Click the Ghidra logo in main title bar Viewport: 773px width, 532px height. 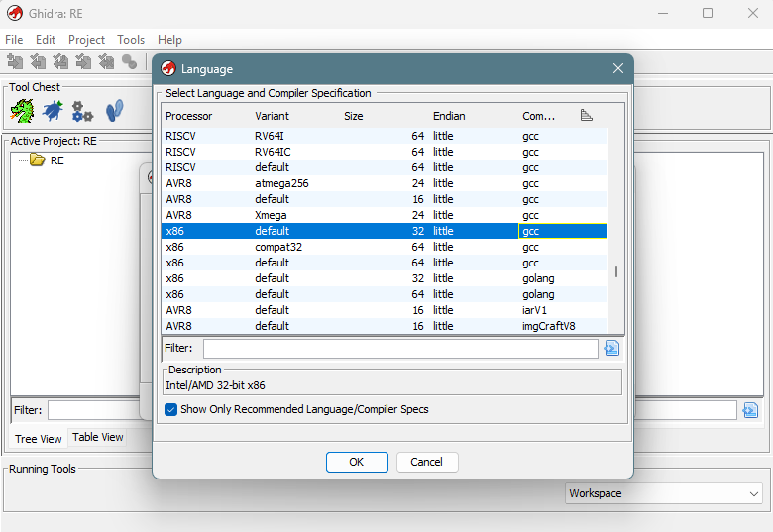click(15, 13)
